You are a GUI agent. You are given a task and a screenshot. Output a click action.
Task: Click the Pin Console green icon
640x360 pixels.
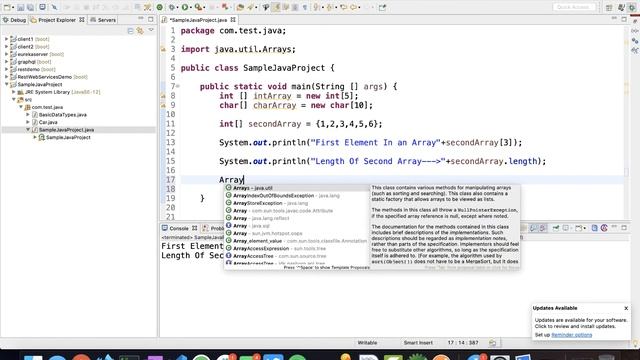click(x=556, y=228)
